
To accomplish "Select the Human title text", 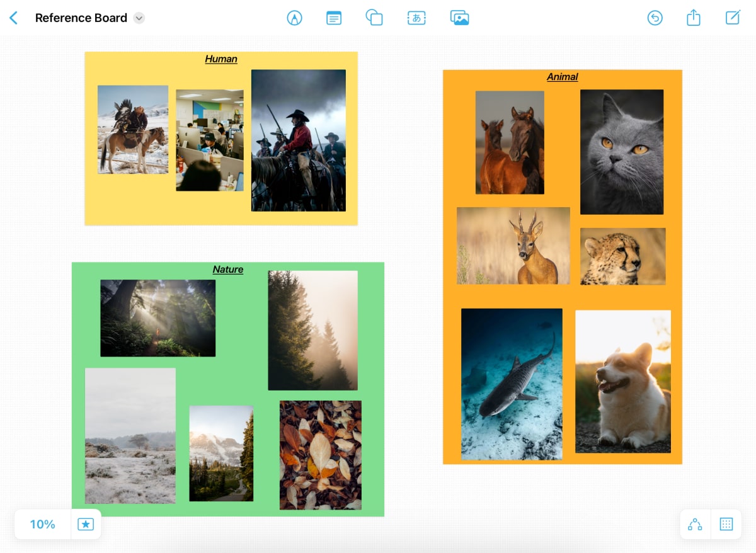I will pos(221,59).
